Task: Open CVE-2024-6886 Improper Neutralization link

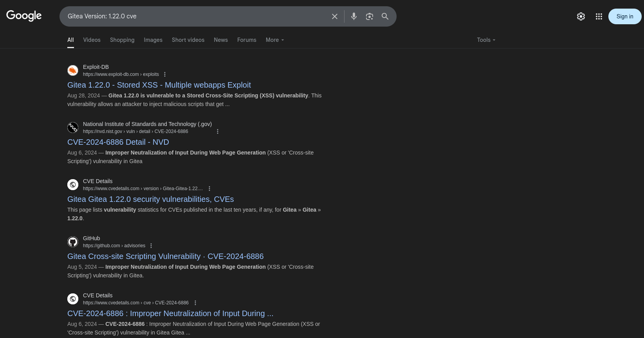Action: coord(170,313)
